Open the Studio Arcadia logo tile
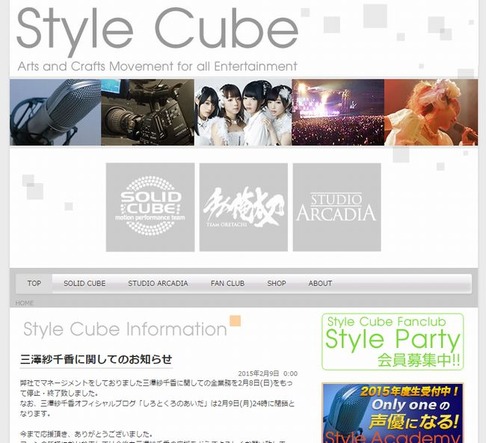The height and width of the screenshot is (443, 486). [337, 207]
